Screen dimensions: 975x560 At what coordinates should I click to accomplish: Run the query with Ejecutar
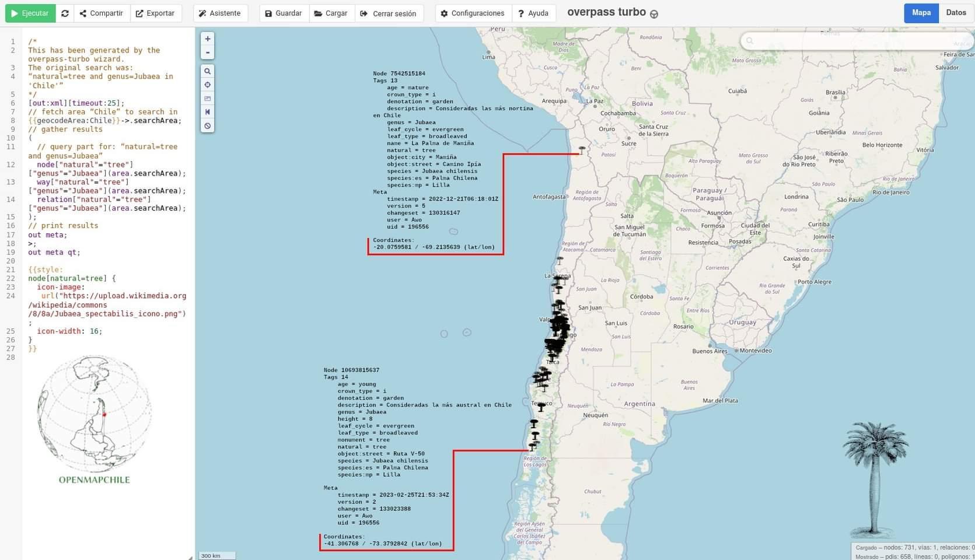(x=30, y=13)
